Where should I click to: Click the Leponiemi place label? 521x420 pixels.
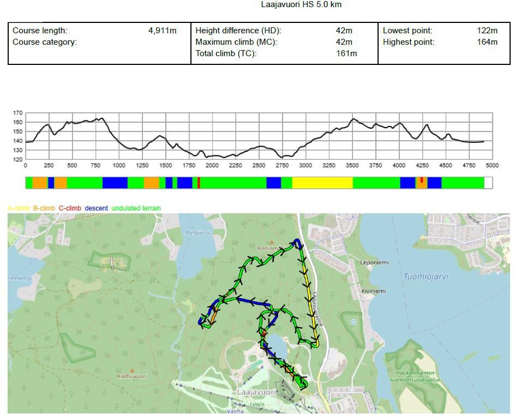click(x=374, y=262)
